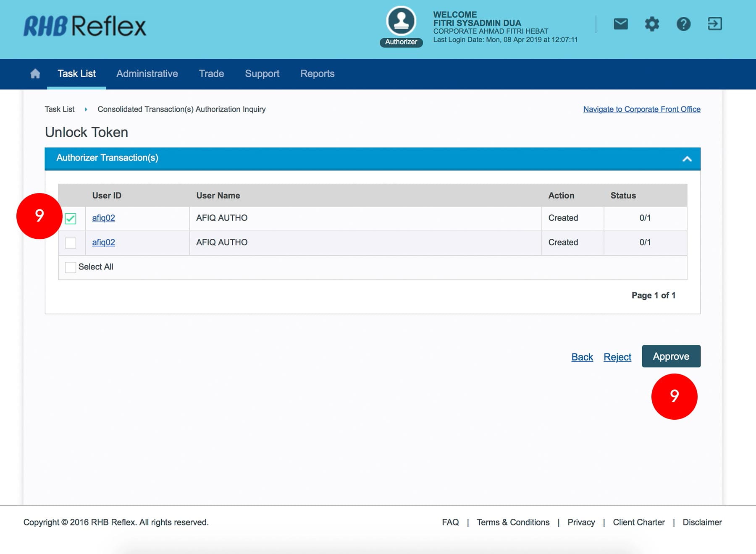Log out using the exit icon
Viewport: 756px width, 554px height.
[714, 24]
